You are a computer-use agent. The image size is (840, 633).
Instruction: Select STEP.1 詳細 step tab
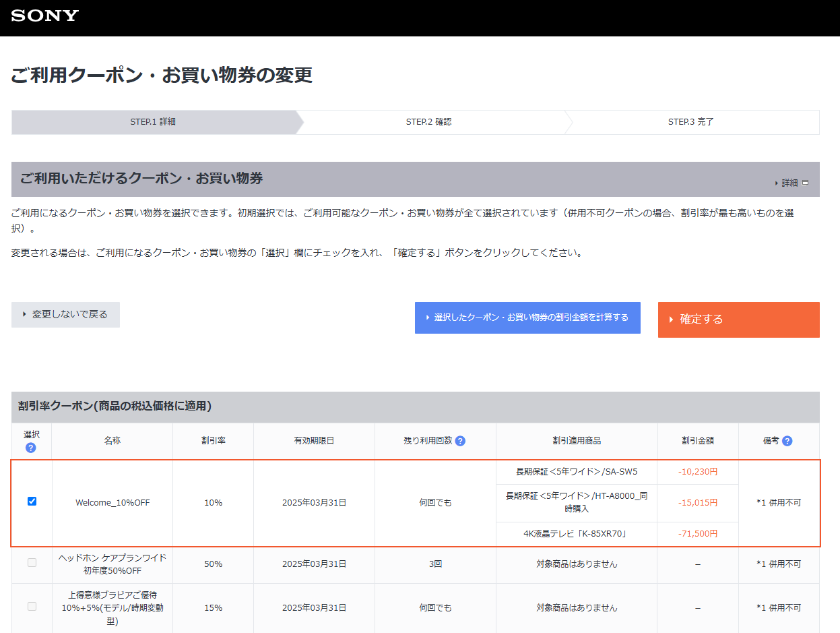coord(153,122)
